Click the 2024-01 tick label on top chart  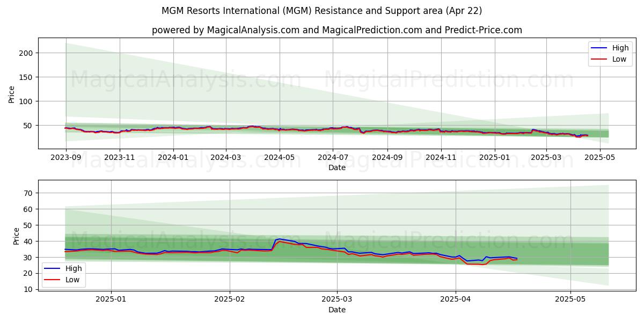pyautogui.click(x=173, y=158)
